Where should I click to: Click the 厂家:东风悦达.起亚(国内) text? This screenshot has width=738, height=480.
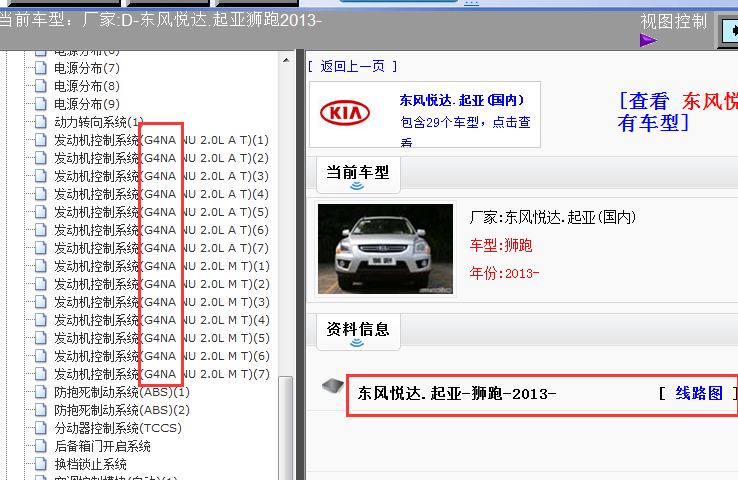tap(553, 217)
